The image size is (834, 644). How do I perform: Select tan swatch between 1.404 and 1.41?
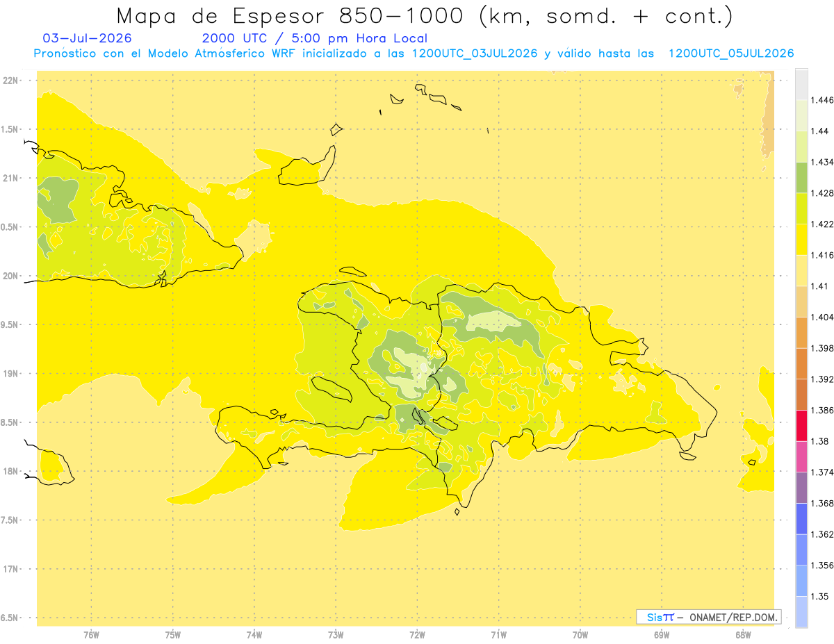point(801,302)
